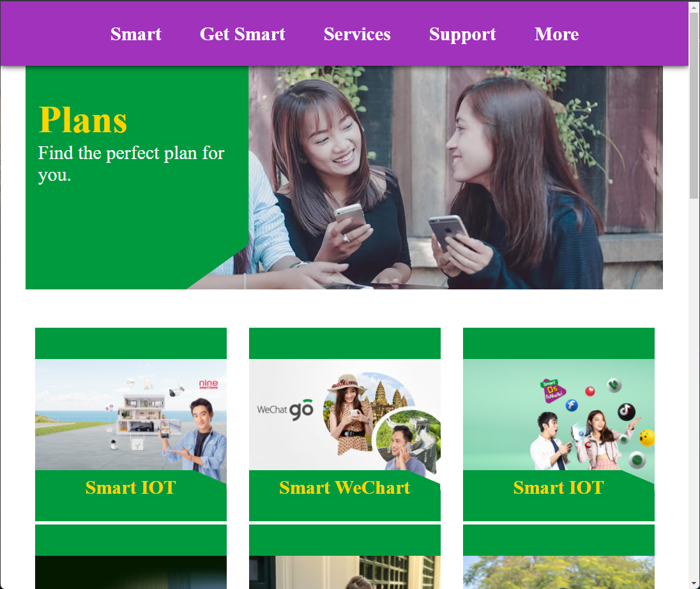Select the last Smart IOT title link
The image size is (700, 589).
point(558,487)
